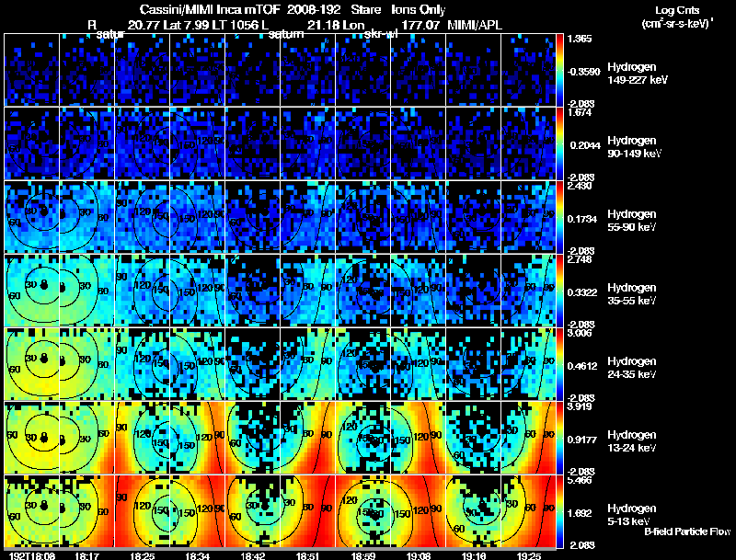This screenshot has width=736, height=560.
Task: Click the 19:25 time axis label
Action: tap(528, 555)
